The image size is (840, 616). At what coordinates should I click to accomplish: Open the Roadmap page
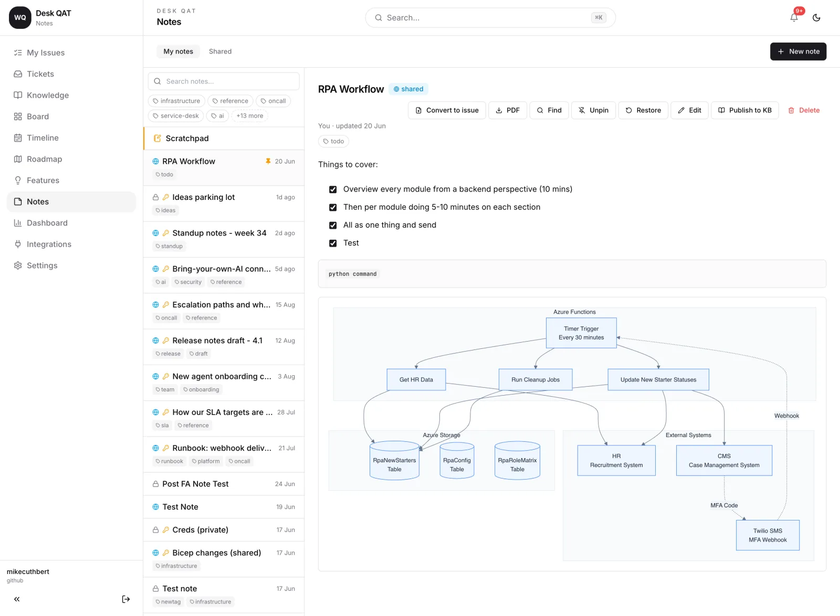click(71, 159)
